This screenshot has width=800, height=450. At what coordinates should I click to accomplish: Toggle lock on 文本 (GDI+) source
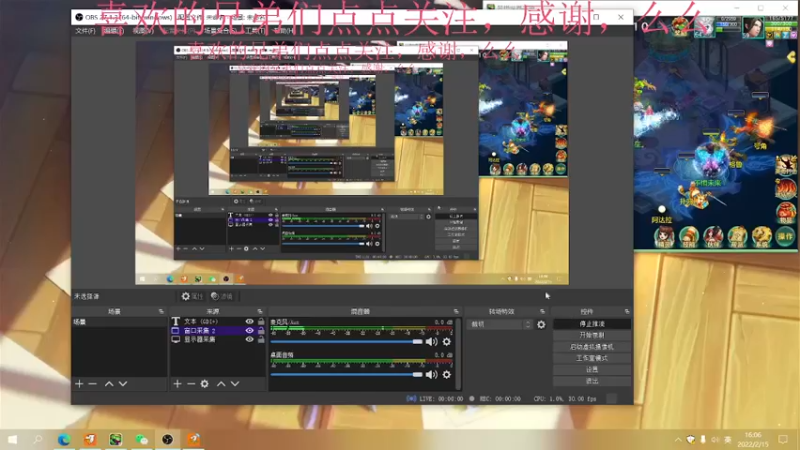click(x=261, y=321)
